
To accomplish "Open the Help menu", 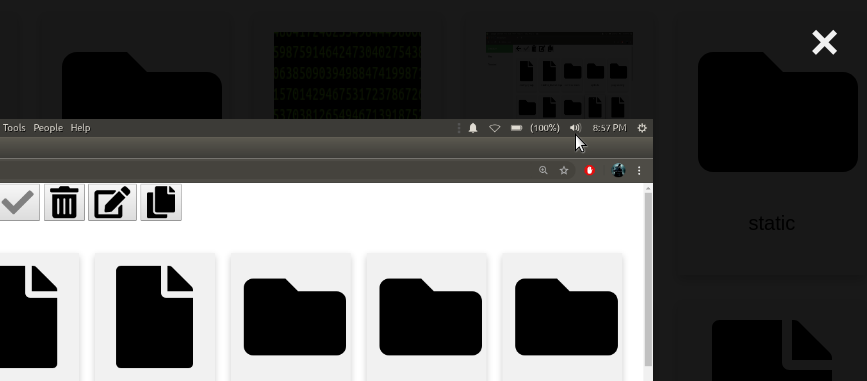I will pos(80,128).
